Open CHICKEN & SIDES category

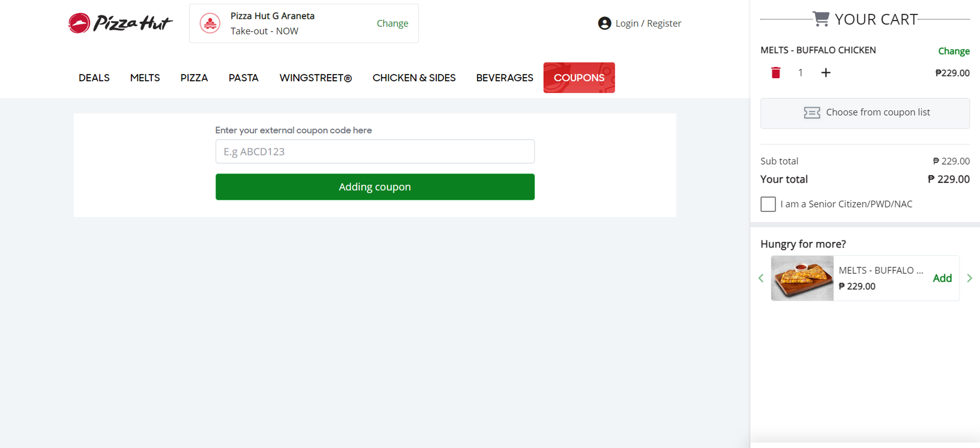tap(414, 78)
